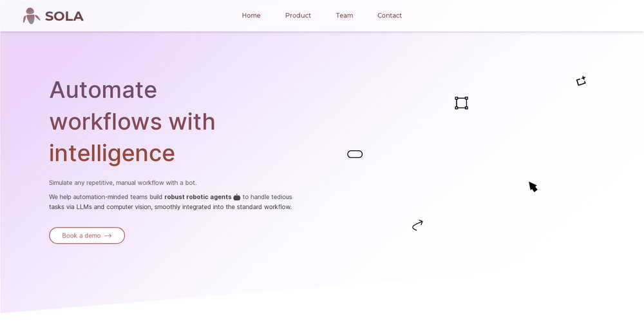Go to the Home page
Viewport: 644px width, 336px height.
coord(251,15)
